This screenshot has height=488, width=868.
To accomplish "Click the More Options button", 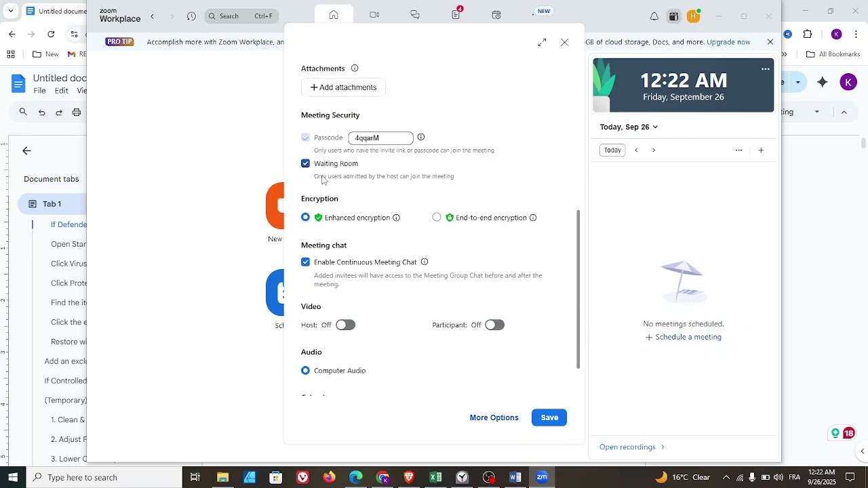I will (x=494, y=418).
